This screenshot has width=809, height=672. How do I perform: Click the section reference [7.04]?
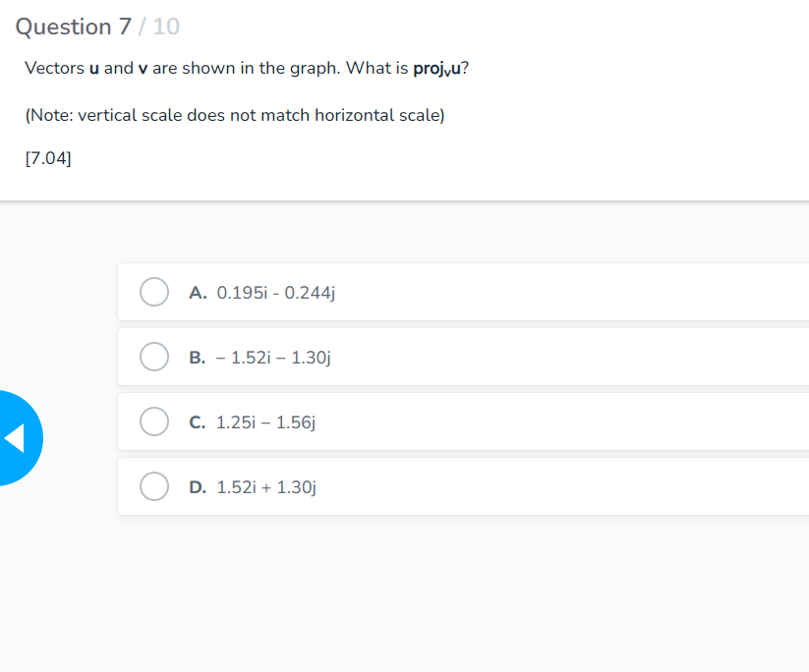(x=47, y=157)
